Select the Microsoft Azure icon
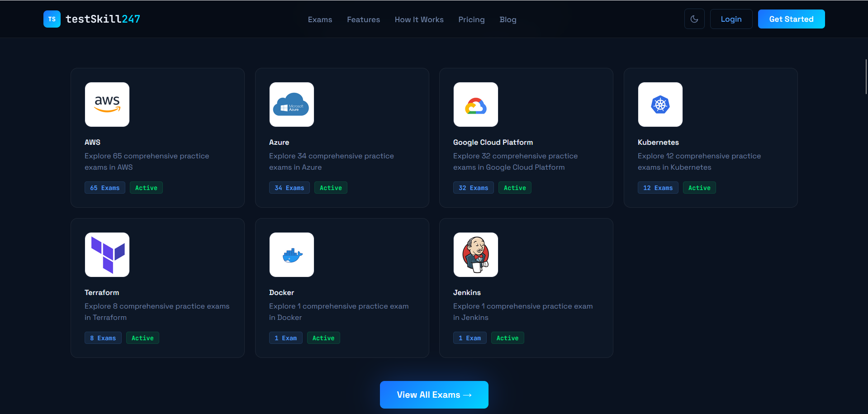Image resolution: width=868 pixels, height=414 pixels. [291, 104]
